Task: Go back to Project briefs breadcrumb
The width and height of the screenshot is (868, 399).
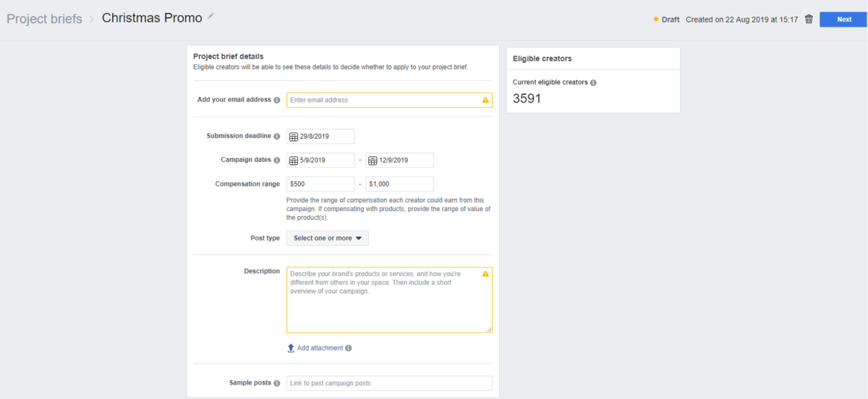Action: tap(44, 19)
